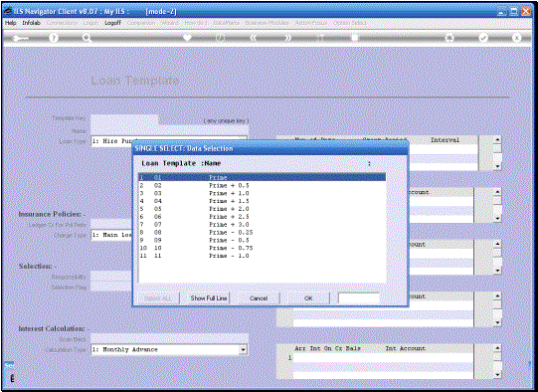Click the Int Account column header
The image size is (538, 392).
pyautogui.click(x=405, y=348)
